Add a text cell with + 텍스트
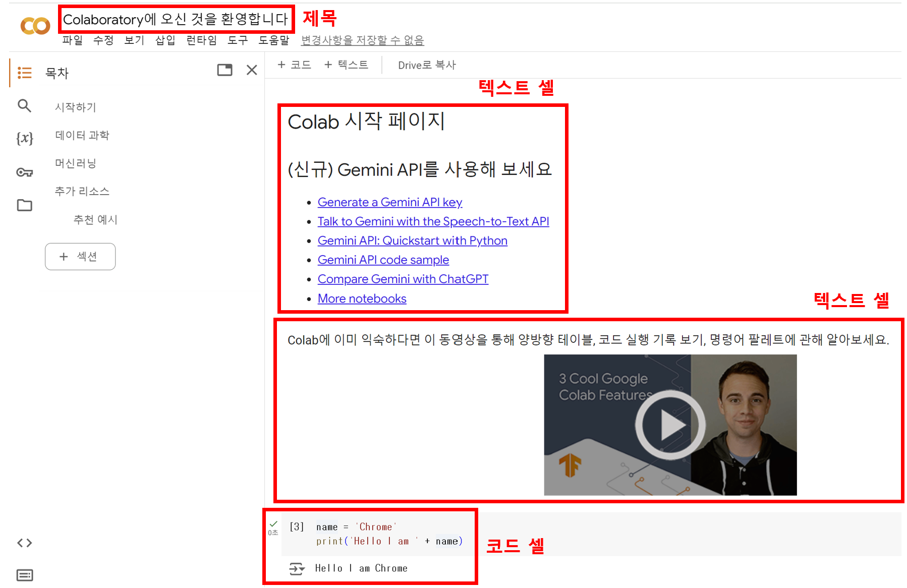The width and height of the screenshot is (907, 588). [346, 65]
